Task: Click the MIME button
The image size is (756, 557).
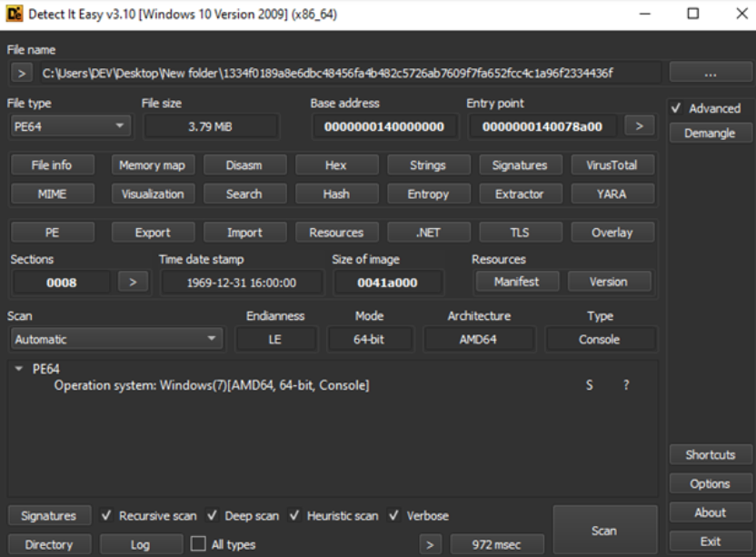Action: click(x=52, y=194)
